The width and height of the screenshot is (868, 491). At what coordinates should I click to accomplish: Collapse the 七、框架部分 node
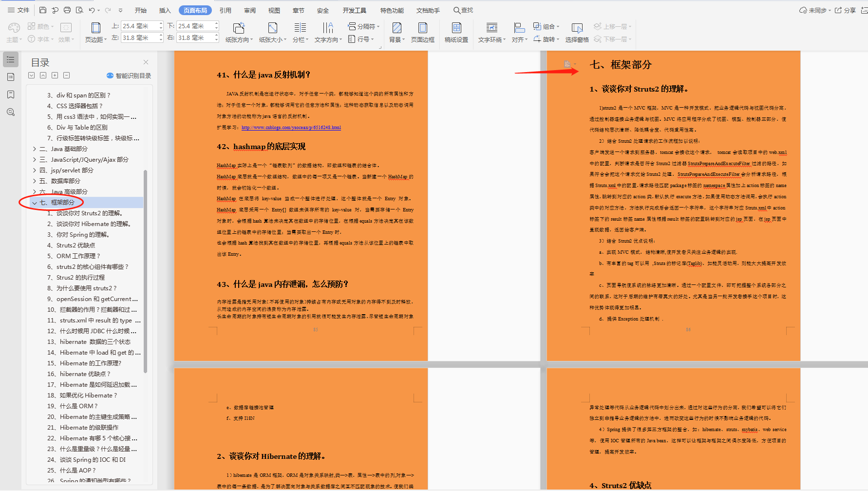tap(35, 203)
